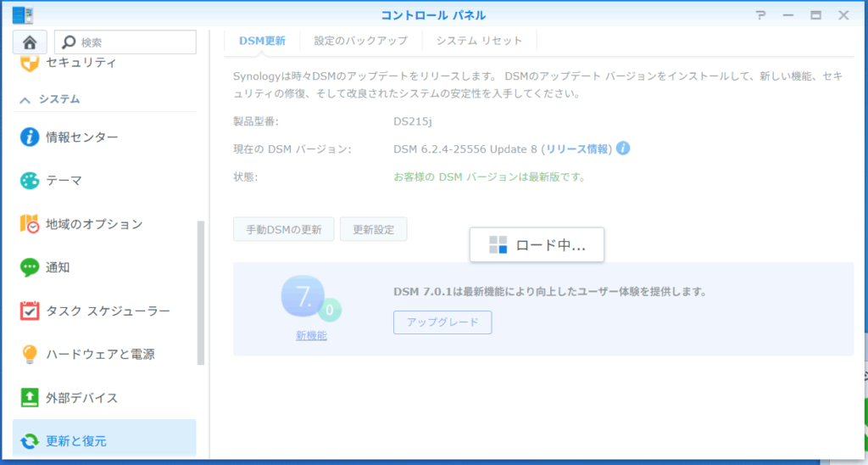The image size is (868, 465).
Task: Open Task Scheduler (タスク スケジューラー) calendar icon
Action: coord(30,311)
